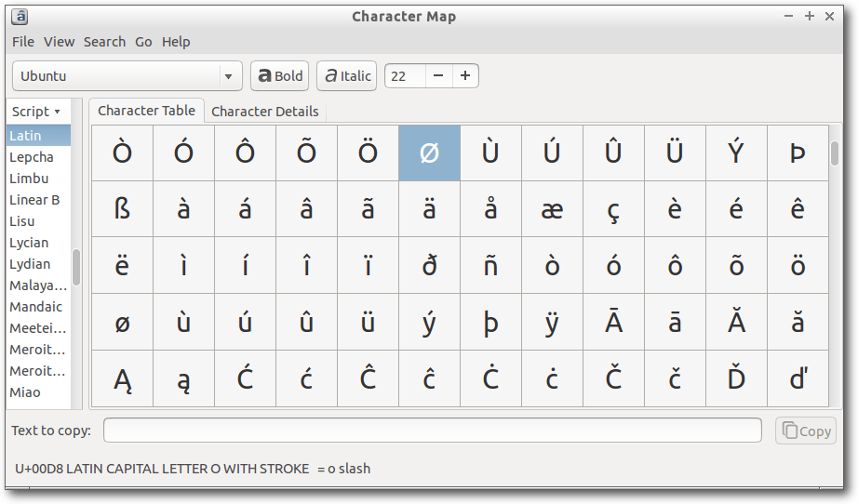
Task: Select the Ò character cell
Action: (x=123, y=153)
